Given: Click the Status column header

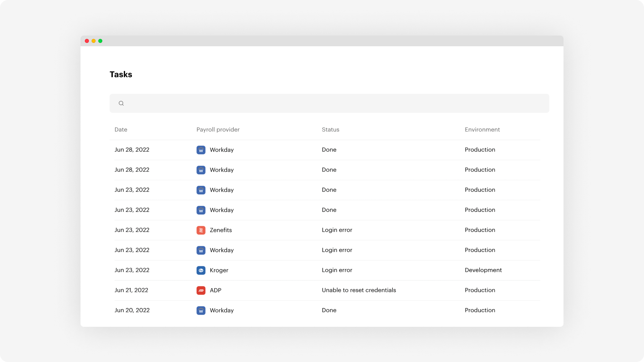Looking at the screenshot, I should point(330,130).
